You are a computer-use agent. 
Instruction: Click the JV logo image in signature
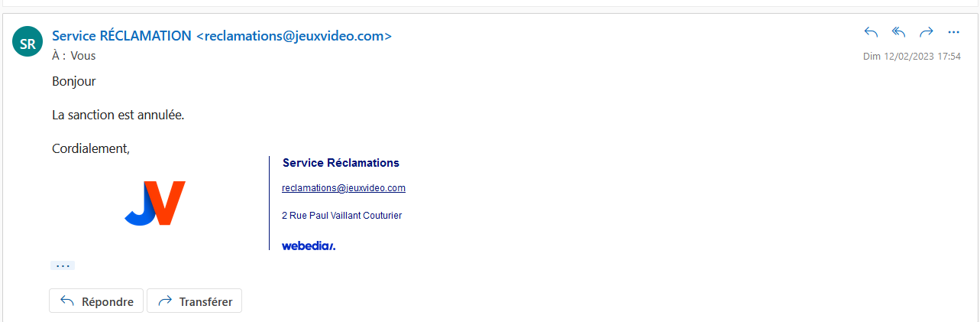(155, 203)
